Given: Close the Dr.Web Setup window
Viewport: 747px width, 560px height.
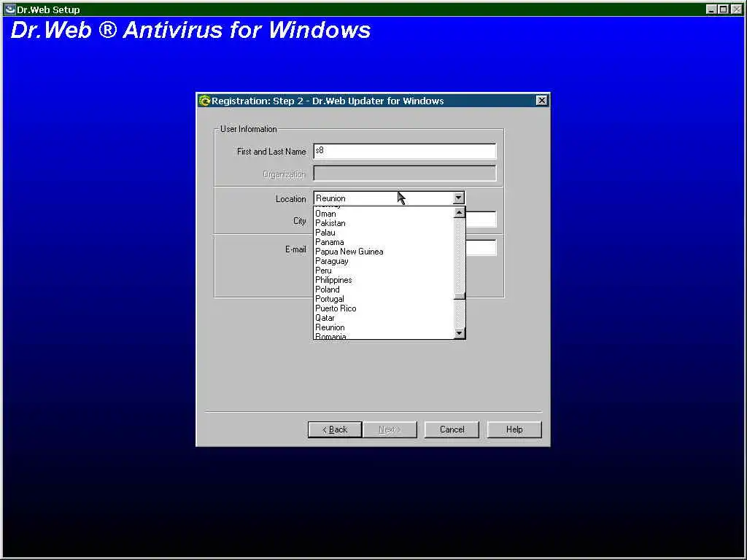Looking at the screenshot, I should click(x=736, y=9).
